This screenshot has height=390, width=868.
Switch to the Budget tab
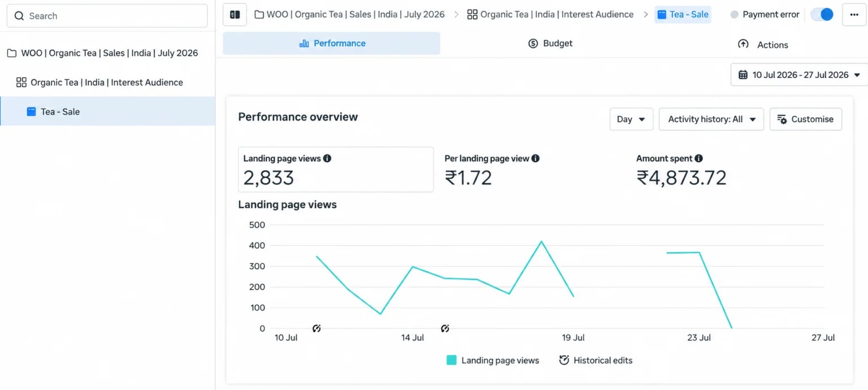(550, 44)
